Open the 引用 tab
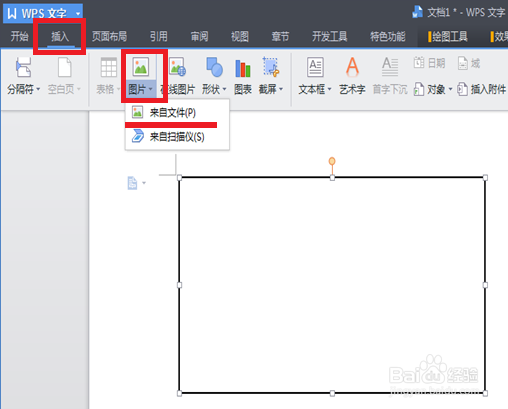508x409 pixels. (x=159, y=36)
